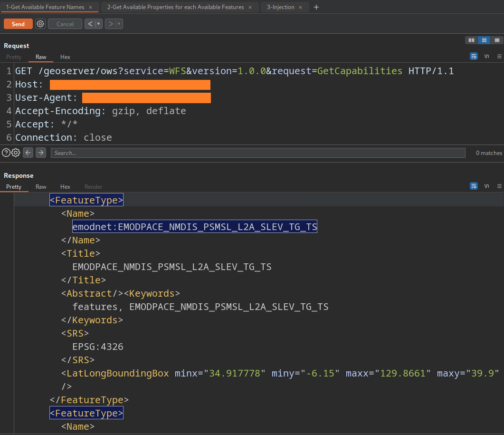
Task: Open the history forward dropdown arrow
Action: (119, 24)
